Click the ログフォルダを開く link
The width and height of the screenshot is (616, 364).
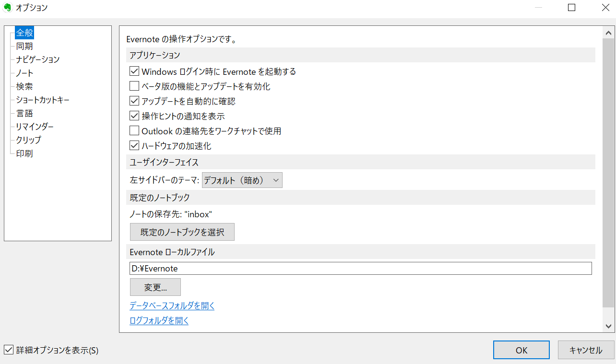click(x=159, y=321)
